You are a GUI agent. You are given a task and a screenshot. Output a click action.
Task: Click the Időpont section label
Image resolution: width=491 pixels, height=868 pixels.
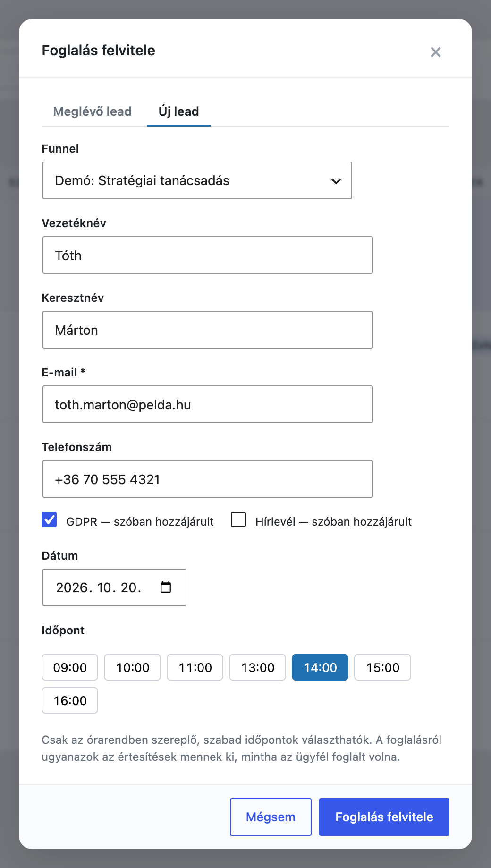(63, 630)
